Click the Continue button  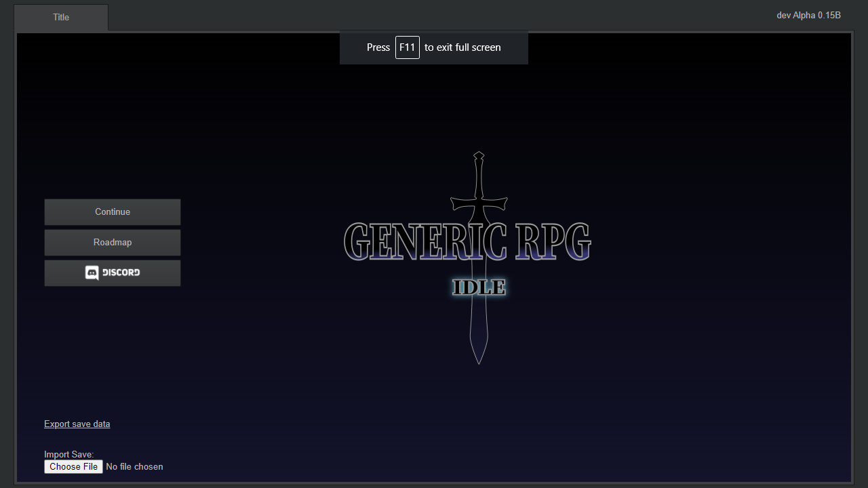click(x=113, y=212)
